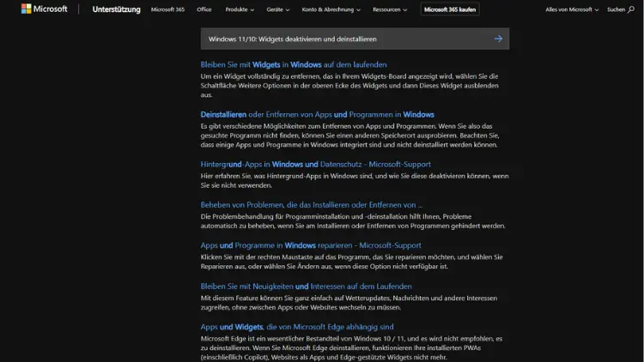The width and height of the screenshot is (644, 362).
Task: Open the Office menu item
Action: [204, 9]
